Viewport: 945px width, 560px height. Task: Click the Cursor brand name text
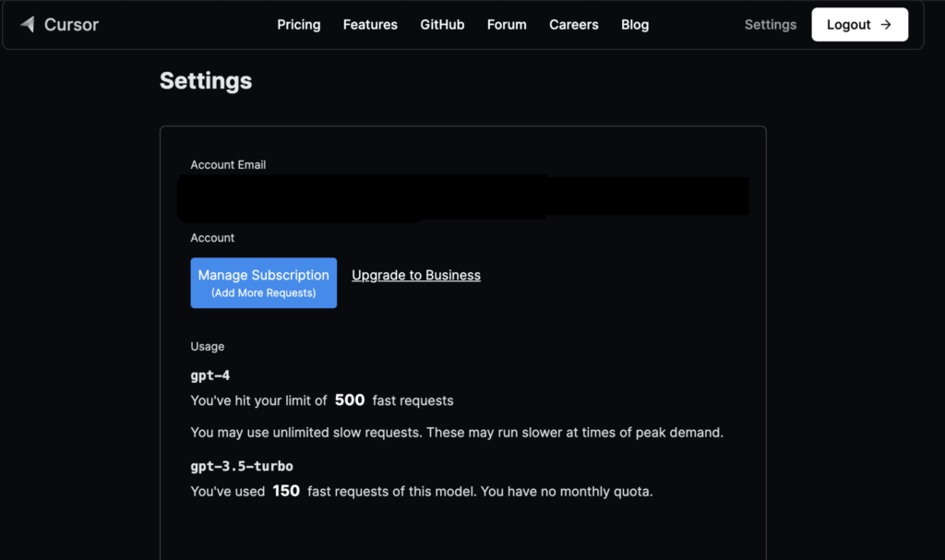coord(71,25)
